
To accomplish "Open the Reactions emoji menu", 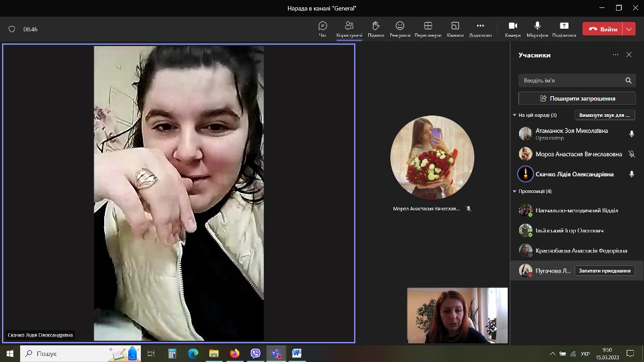I will click(x=400, y=29).
